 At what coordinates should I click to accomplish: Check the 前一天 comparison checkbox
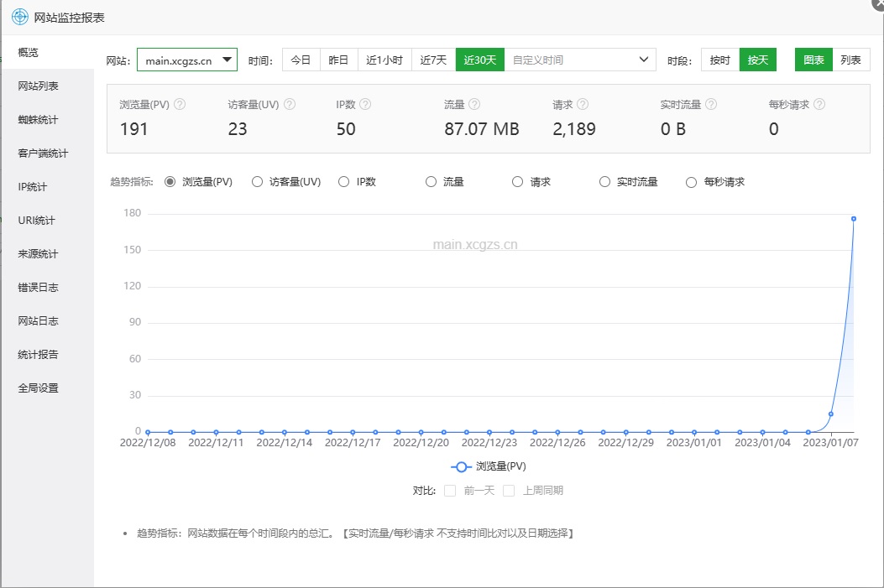click(x=450, y=491)
